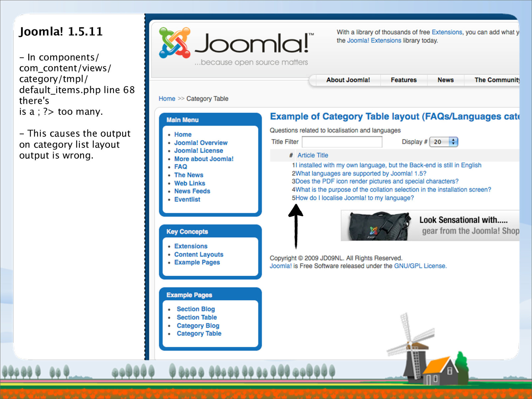This screenshot has height=399, width=532.
Task: Open Category Table example page
Action: click(x=199, y=333)
